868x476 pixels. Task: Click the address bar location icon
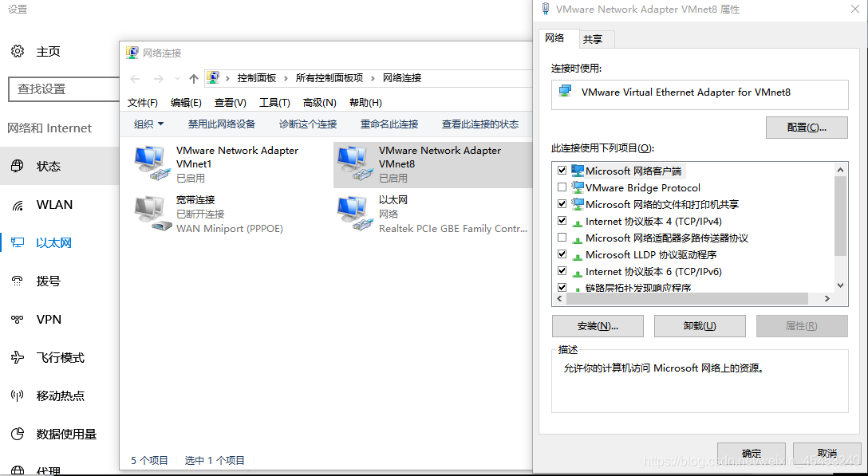tap(213, 77)
